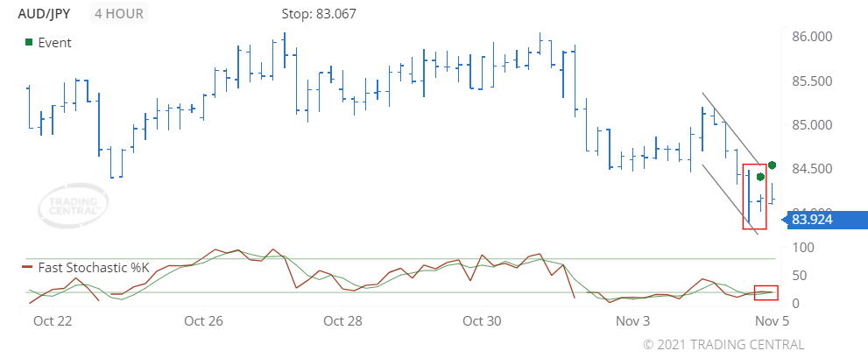The image size is (868, 358).
Task: Click the 50 stochastic axis label
Action: pos(800,276)
